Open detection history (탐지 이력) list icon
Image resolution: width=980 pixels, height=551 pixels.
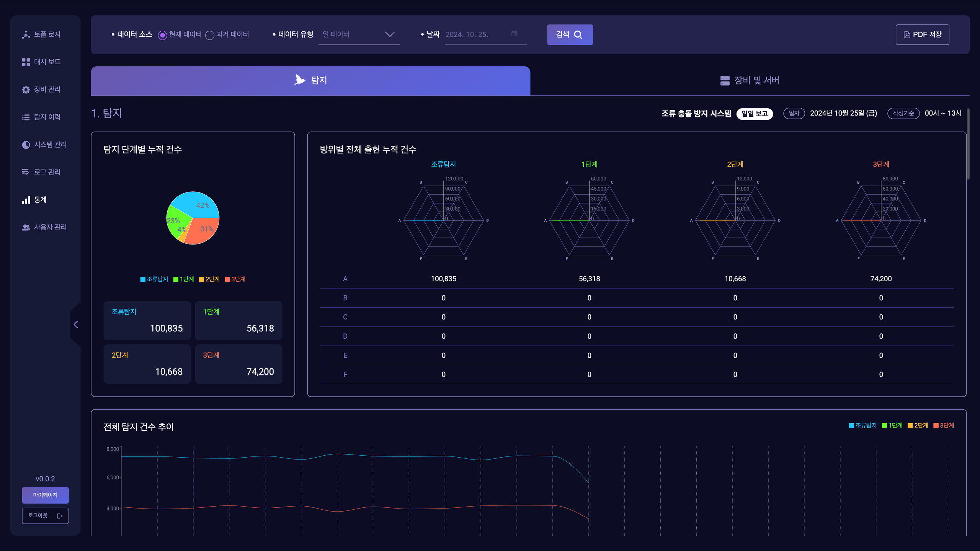pyautogui.click(x=26, y=117)
